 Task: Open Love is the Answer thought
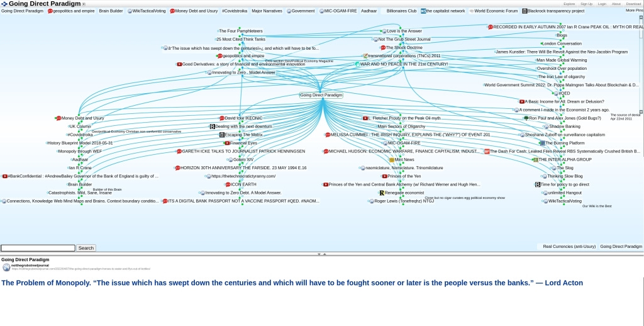click(x=404, y=31)
